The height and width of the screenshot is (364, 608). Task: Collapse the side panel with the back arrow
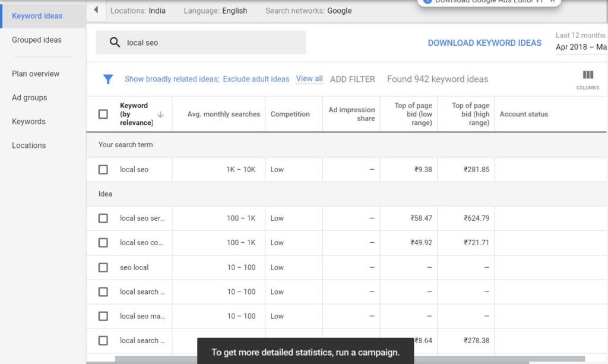click(96, 10)
